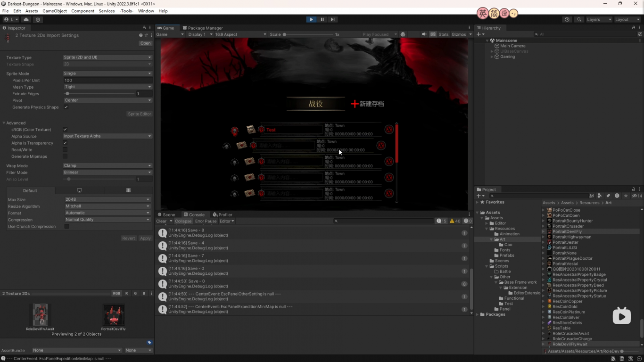
Task: Select the standalone monitor platform tab
Action: [79, 190]
